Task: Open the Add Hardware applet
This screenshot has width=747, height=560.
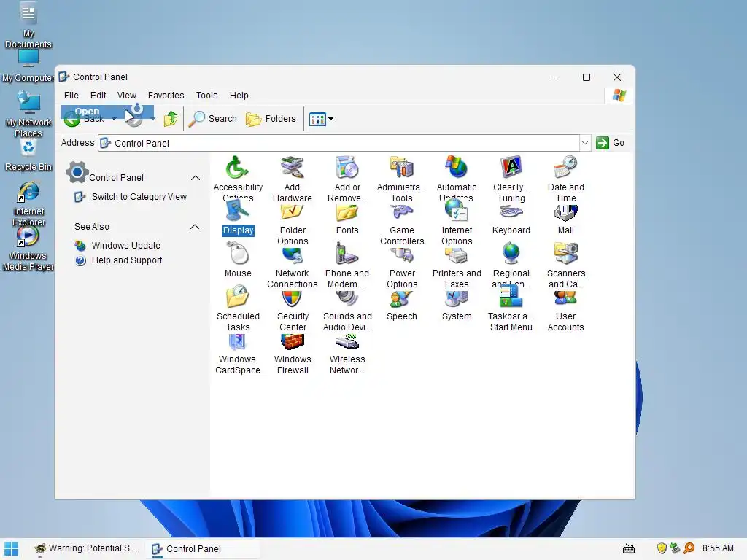Action: [x=292, y=168]
